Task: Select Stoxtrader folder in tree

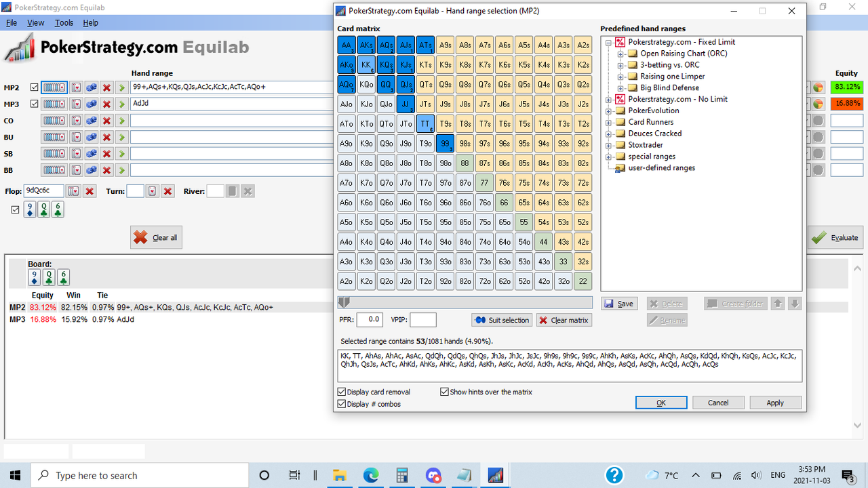Action: pos(646,145)
